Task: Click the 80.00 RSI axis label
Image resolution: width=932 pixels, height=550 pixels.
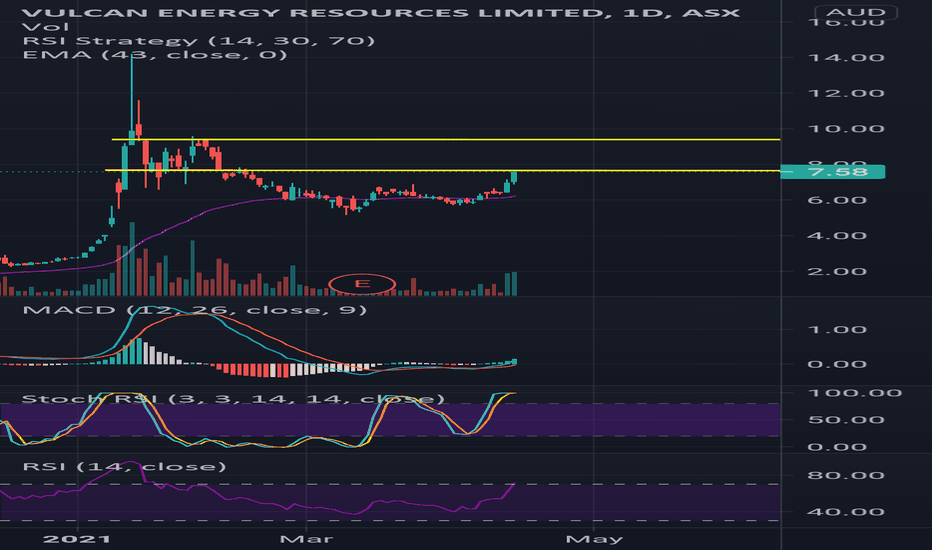Action: point(846,476)
